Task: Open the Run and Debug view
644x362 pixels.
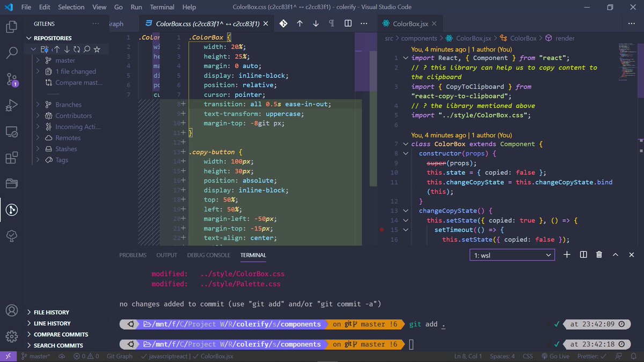Action: pos(12,106)
